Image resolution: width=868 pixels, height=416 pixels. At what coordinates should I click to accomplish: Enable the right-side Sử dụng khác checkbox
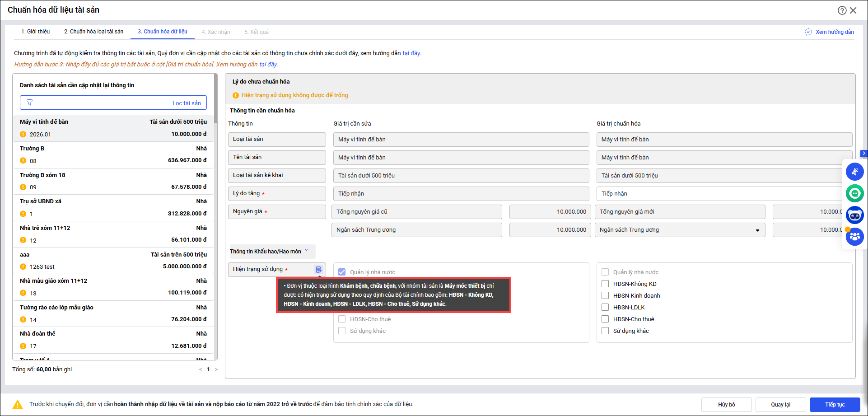pyautogui.click(x=605, y=331)
